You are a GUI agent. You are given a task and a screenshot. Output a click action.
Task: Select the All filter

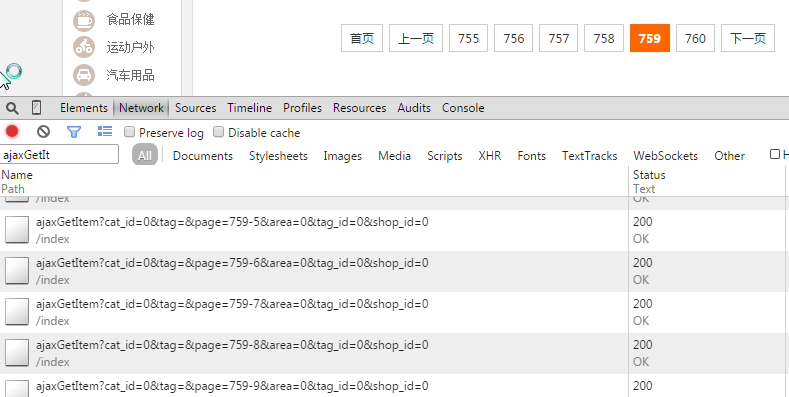tap(145, 155)
